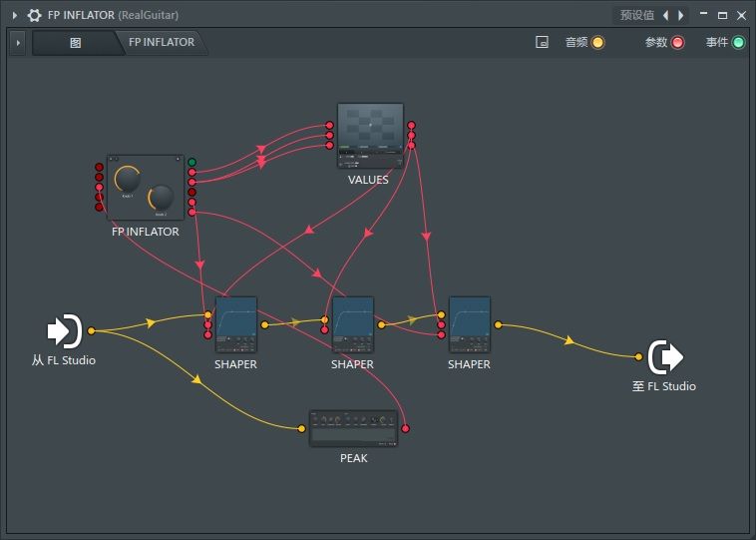Click the audio output port of 从 FL Studio
756x540 pixels.
tap(91, 330)
